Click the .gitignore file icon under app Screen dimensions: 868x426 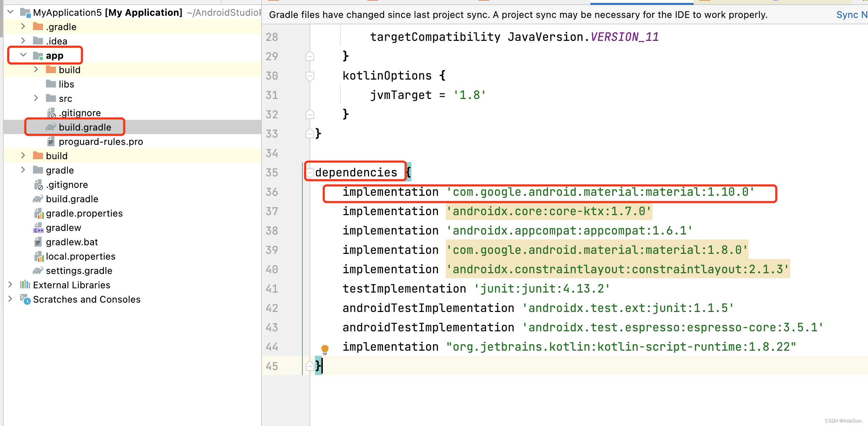pyautogui.click(x=51, y=113)
